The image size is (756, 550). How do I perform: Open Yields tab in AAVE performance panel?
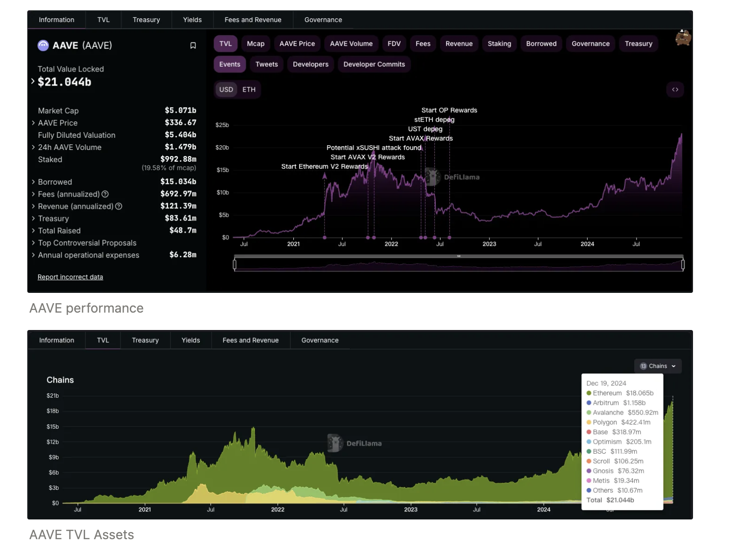pos(192,20)
